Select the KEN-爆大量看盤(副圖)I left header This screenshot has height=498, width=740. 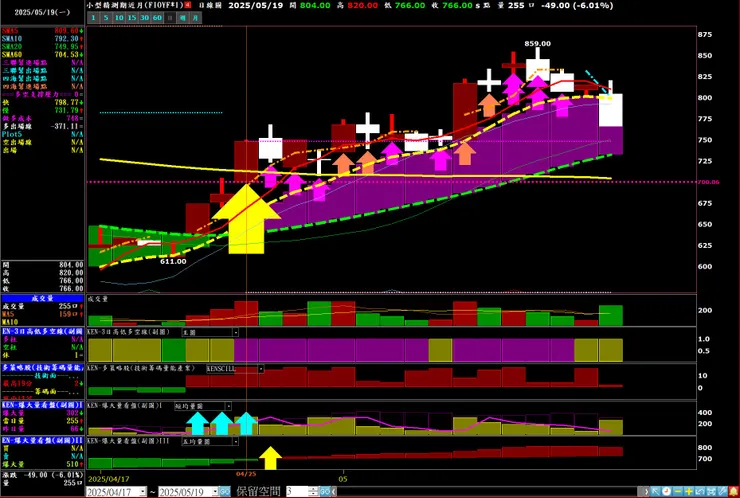(42, 405)
